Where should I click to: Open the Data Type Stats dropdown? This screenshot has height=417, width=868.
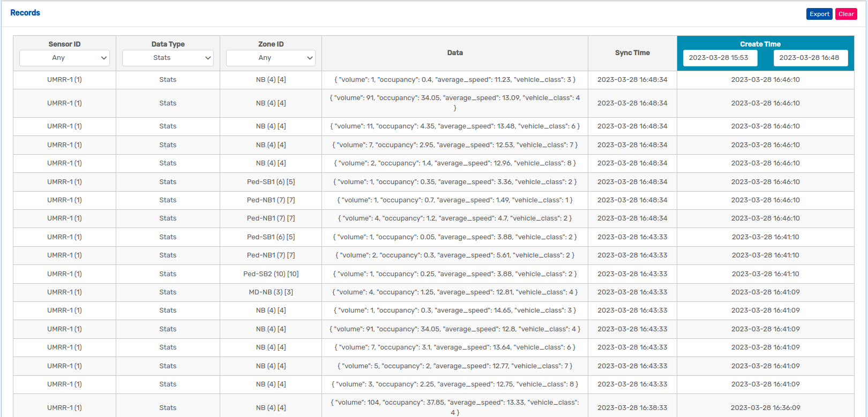[168, 58]
